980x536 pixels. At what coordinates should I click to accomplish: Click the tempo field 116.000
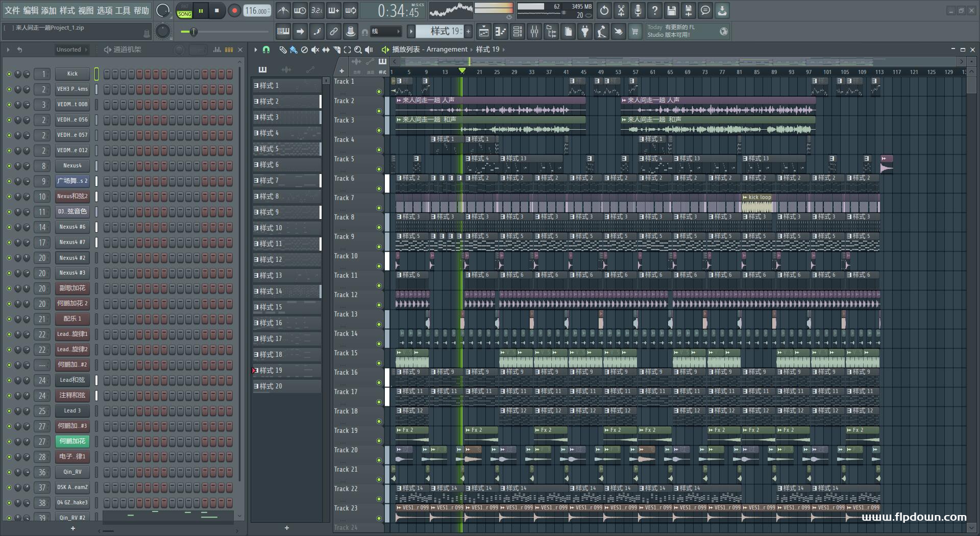[257, 11]
